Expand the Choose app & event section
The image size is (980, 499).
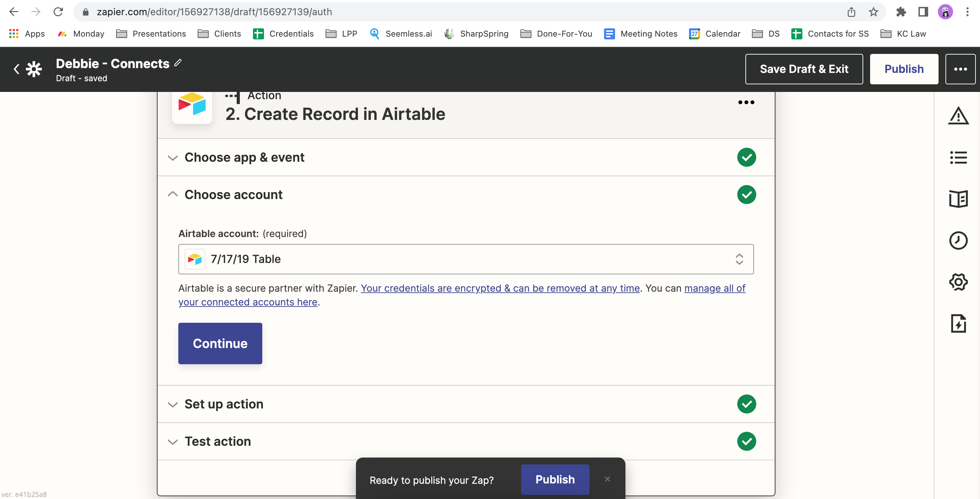(x=466, y=158)
